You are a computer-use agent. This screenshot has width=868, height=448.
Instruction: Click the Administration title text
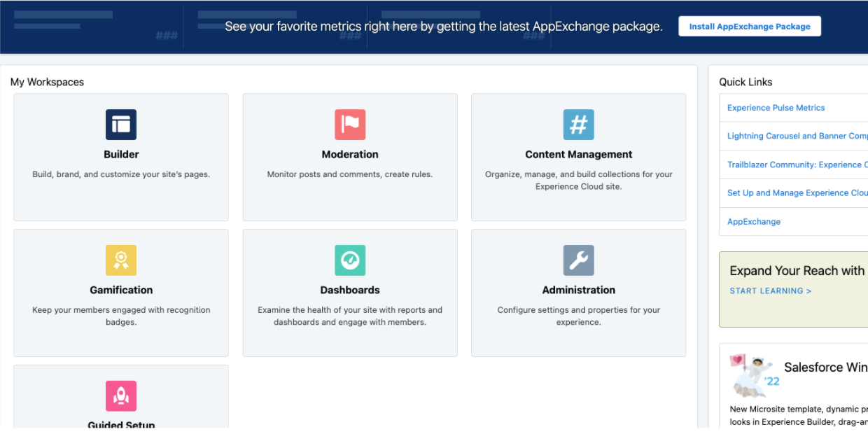click(x=579, y=290)
